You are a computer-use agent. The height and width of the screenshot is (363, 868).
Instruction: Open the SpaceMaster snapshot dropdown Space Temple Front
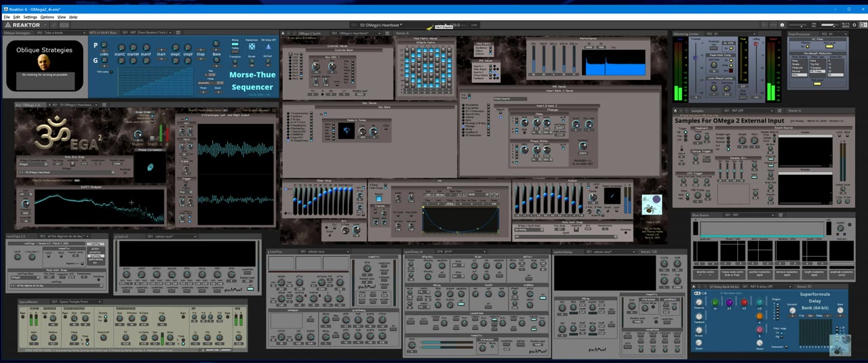76,301
